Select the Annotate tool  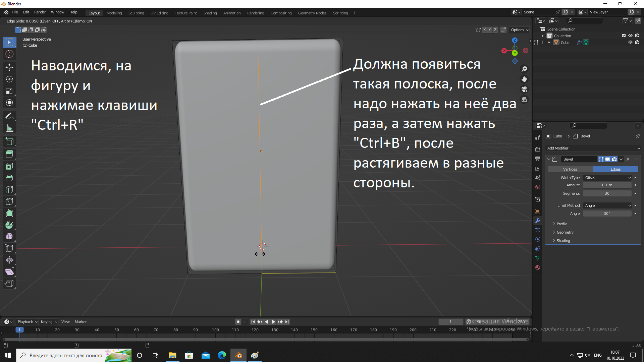pos(9,116)
